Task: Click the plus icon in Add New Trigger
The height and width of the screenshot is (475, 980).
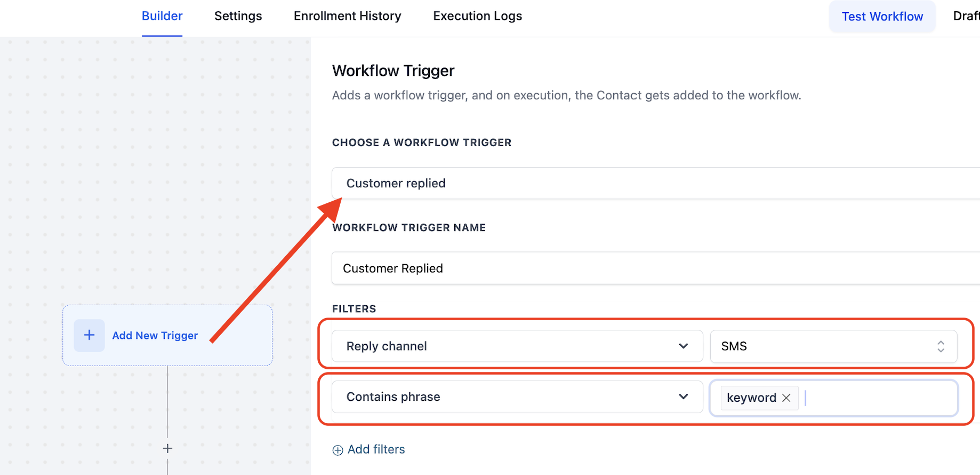Action: 89,335
